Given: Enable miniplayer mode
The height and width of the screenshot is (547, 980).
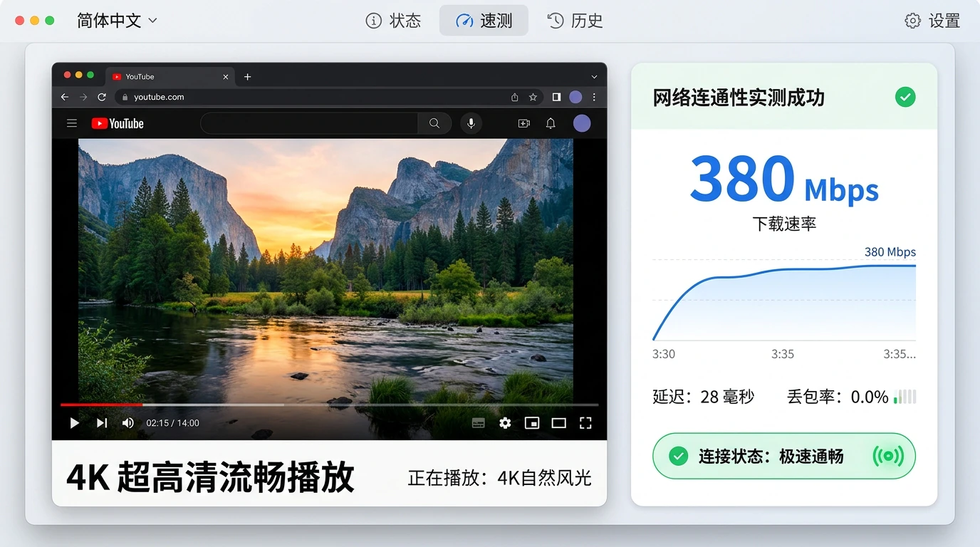Looking at the screenshot, I should coord(532,423).
